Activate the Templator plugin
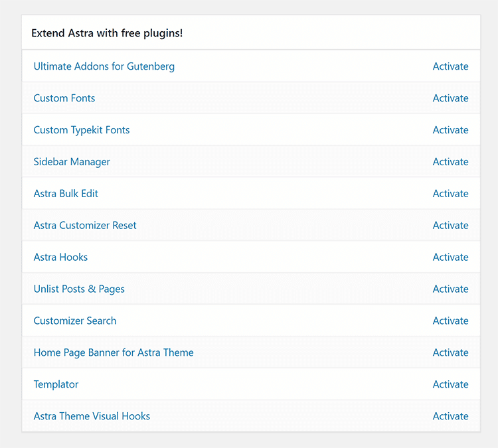Screen dimensions: 498x448 coord(450,385)
